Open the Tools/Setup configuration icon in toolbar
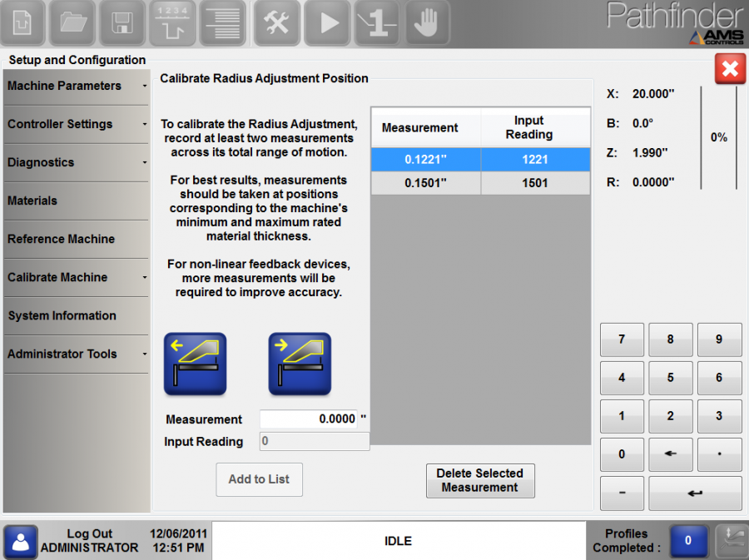 pos(276,22)
